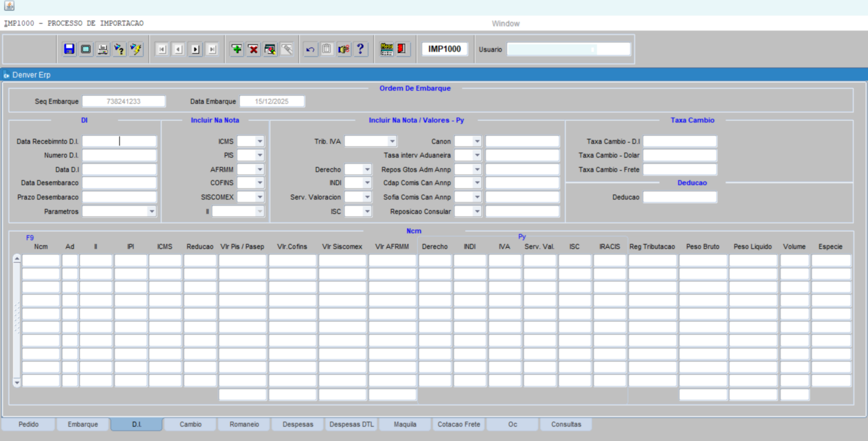The width and height of the screenshot is (868, 441).
Task: Click the blue floppy disk Save icon
Action: (x=69, y=49)
